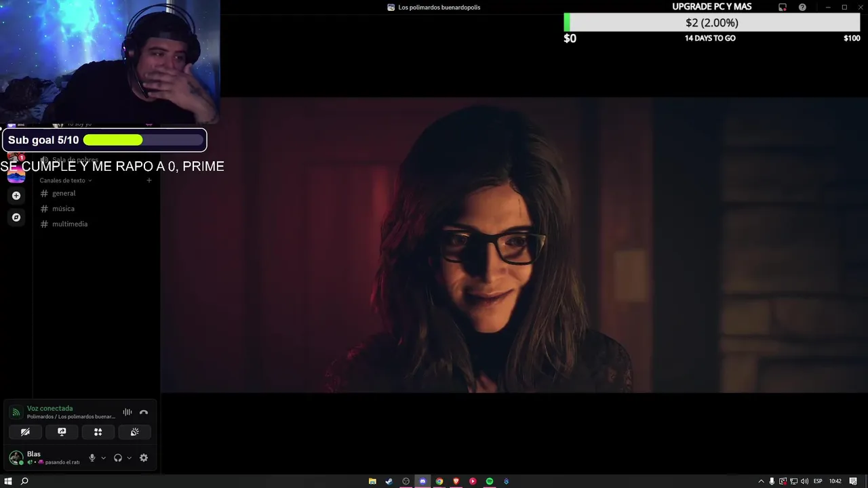Viewport: 868px width, 488px height.
Task: Click the UPGRADE PC Y MAS donation bar
Action: click(711, 22)
